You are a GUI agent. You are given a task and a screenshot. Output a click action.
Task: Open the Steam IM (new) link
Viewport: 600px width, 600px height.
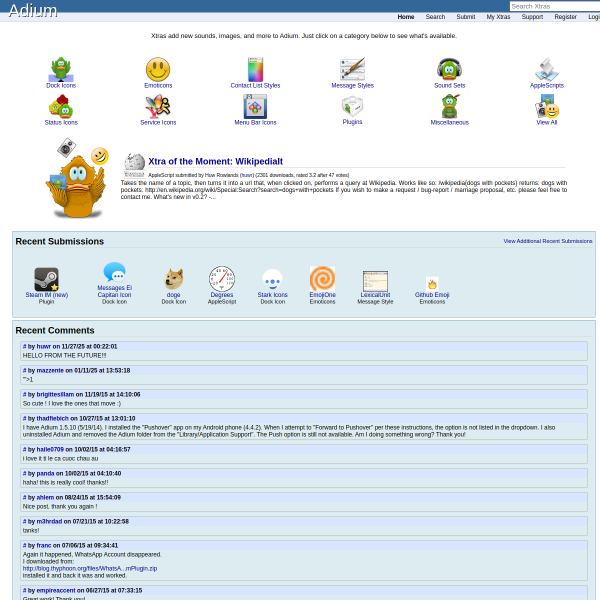[47, 295]
